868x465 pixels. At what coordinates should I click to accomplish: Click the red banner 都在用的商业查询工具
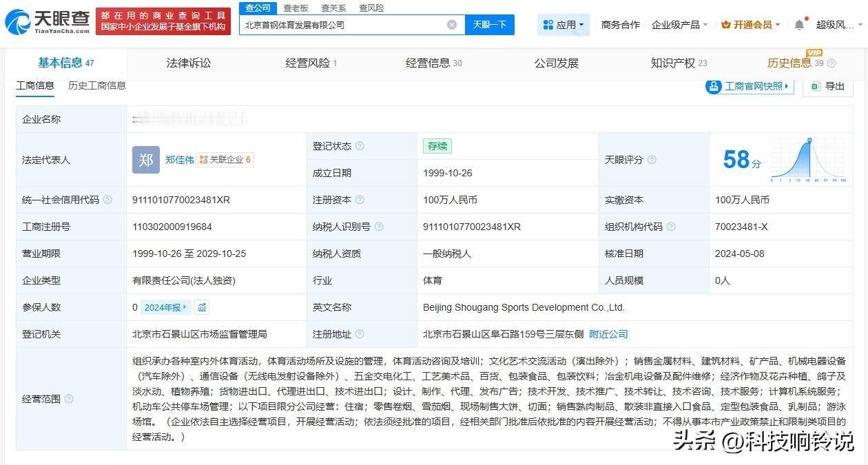point(163,21)
